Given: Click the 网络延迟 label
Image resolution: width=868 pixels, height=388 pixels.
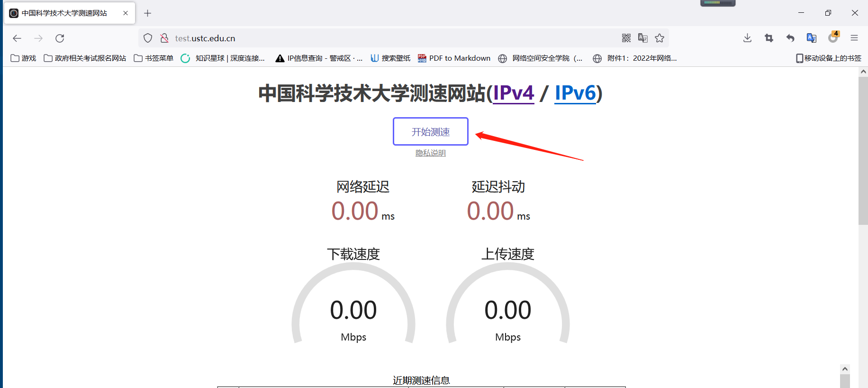Looking at the screenshot, I should (x=363, y=186).
